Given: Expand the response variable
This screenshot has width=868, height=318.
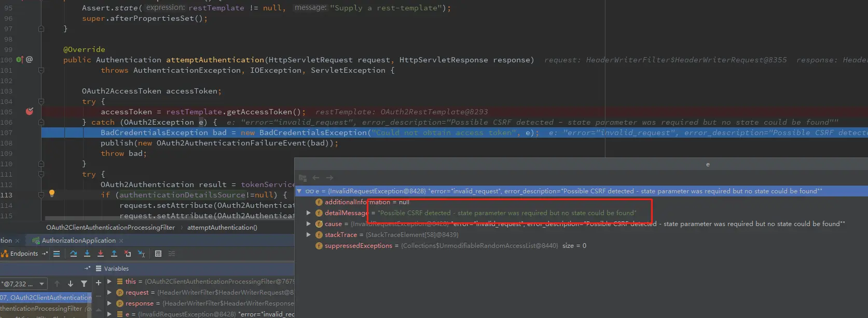Looking at the screenshot, I should (109, 303).
